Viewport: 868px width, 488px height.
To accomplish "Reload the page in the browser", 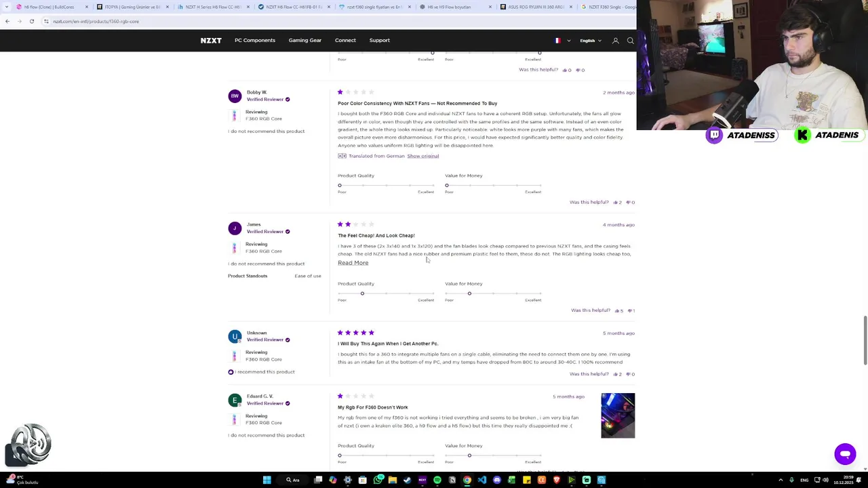I will tap(31, 21).
